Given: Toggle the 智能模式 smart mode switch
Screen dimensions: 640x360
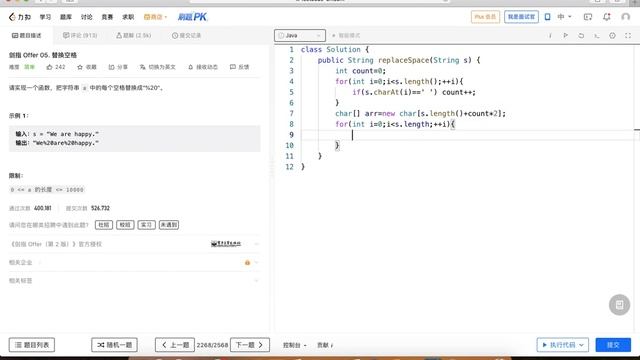Looking at the screenshot, I should click(346, 36).
